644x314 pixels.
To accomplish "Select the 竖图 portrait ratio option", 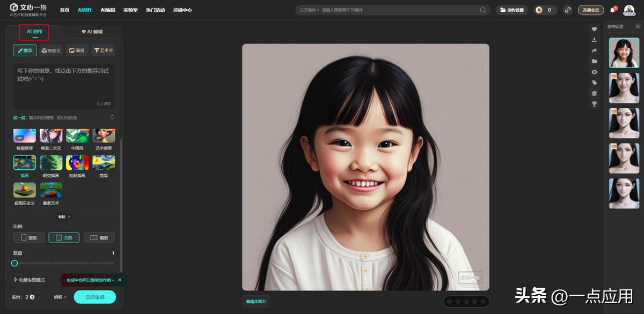I will pyautogui.click(x=28, y=237).
